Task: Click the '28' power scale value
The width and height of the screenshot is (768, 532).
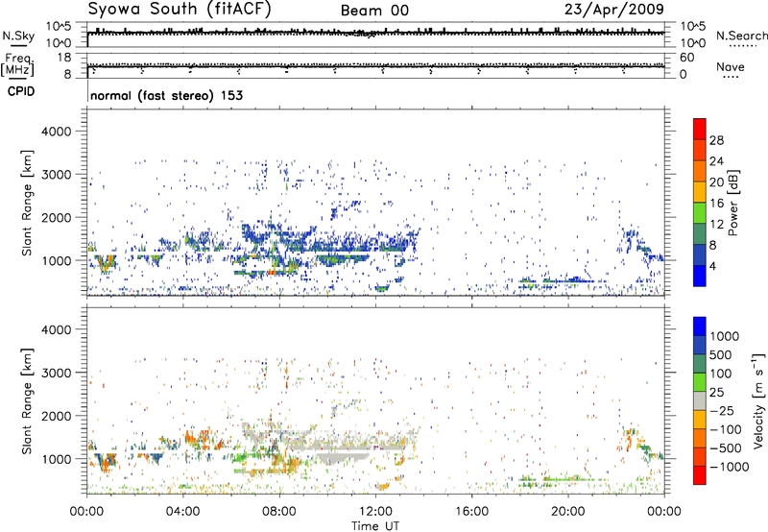Action: [716, 140]
